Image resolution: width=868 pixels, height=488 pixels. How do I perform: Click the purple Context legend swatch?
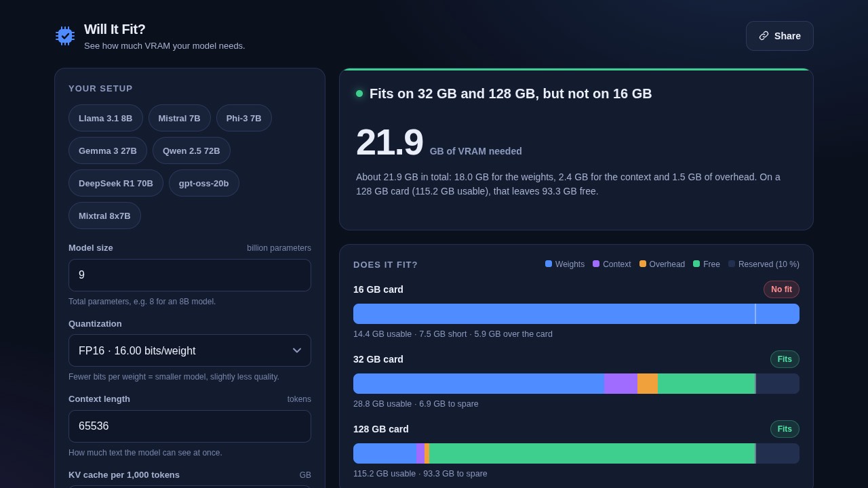(596, 264)
